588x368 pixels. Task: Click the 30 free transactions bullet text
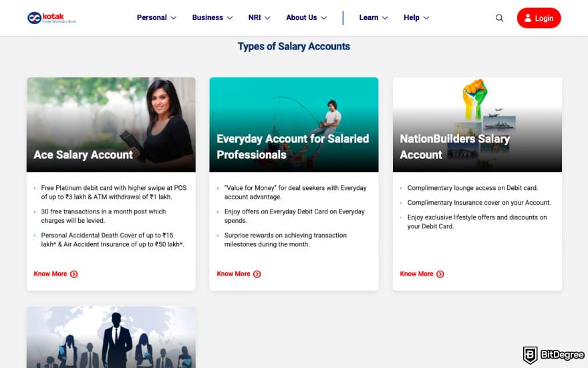click(104, 216)
